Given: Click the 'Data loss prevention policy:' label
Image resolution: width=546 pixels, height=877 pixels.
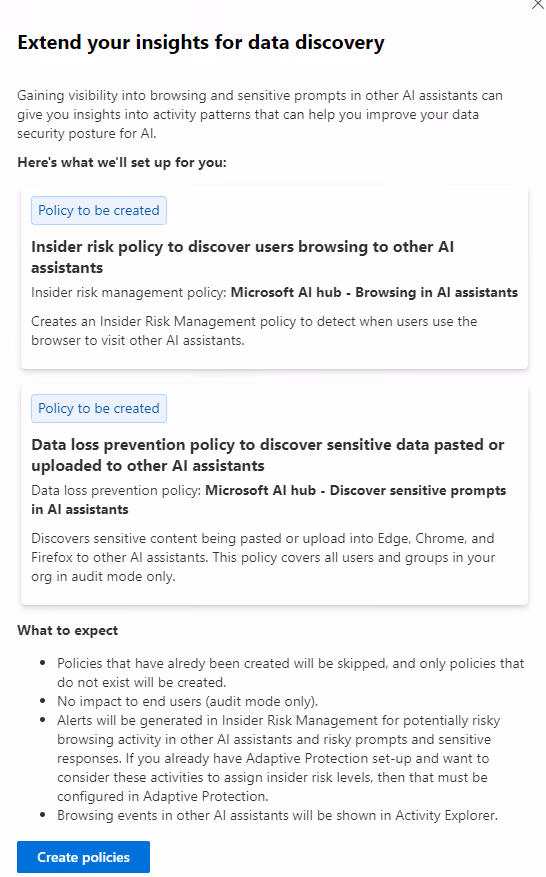Looking at the screenshot, I should pos(116,491).
